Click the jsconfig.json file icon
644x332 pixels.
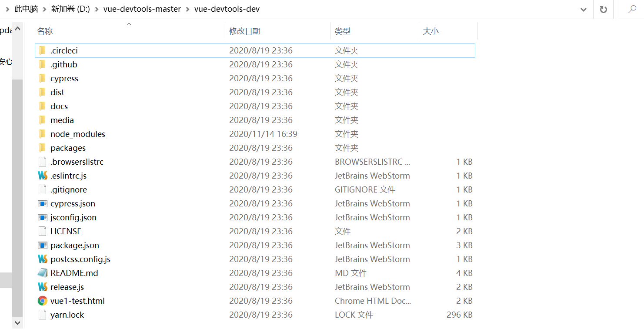42,217
